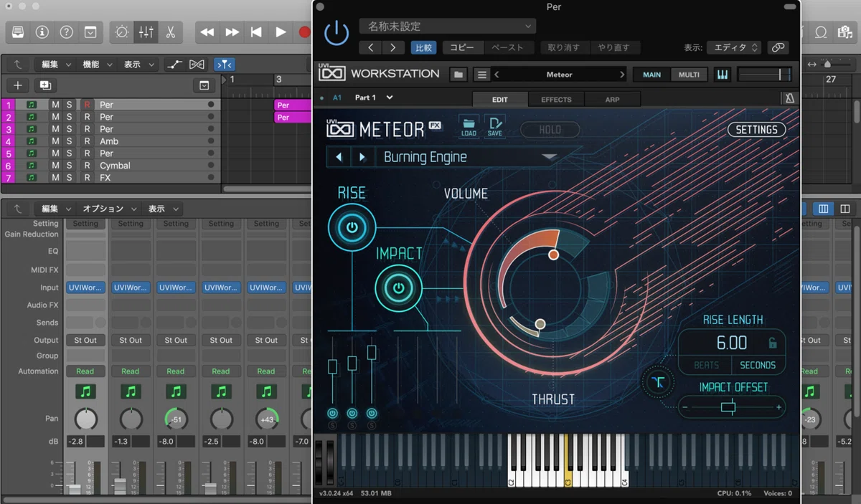Show automation with the curve icon

click(x=174, y=65)
